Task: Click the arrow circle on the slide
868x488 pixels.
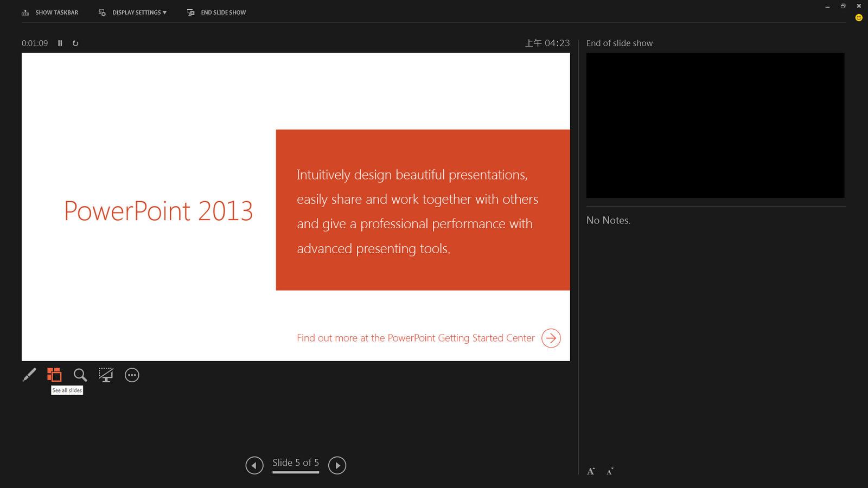Action: tap(551, 338)
